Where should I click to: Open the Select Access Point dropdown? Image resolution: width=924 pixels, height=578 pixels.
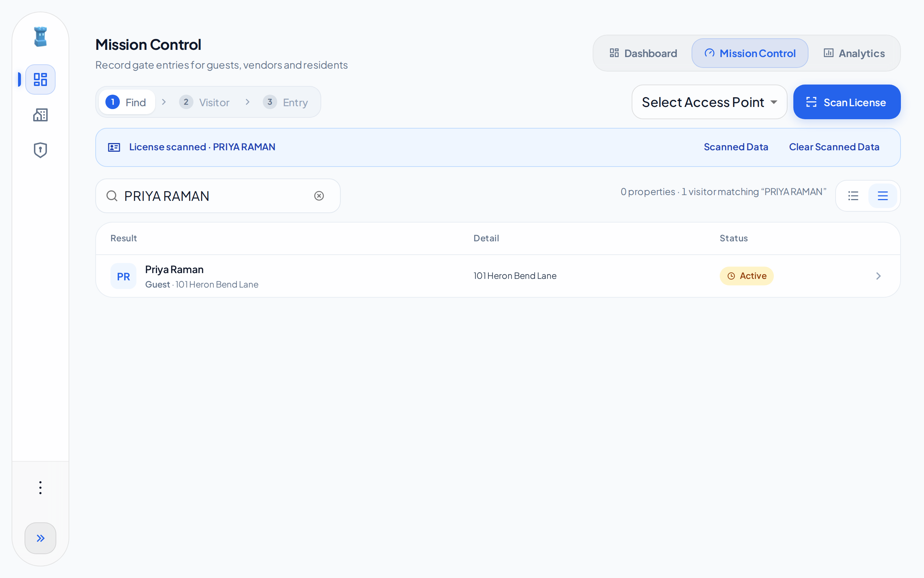709,102
